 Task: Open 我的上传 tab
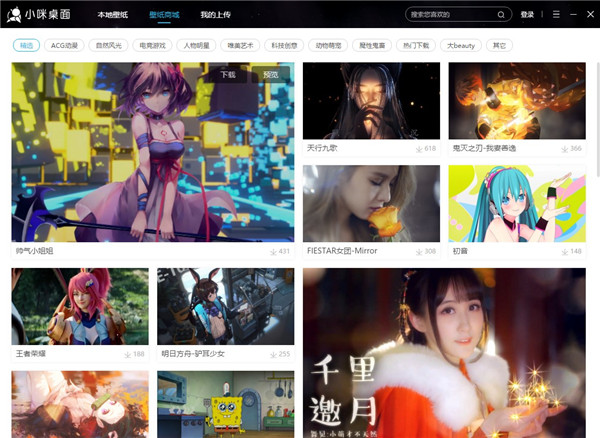[x=215, y=15]
